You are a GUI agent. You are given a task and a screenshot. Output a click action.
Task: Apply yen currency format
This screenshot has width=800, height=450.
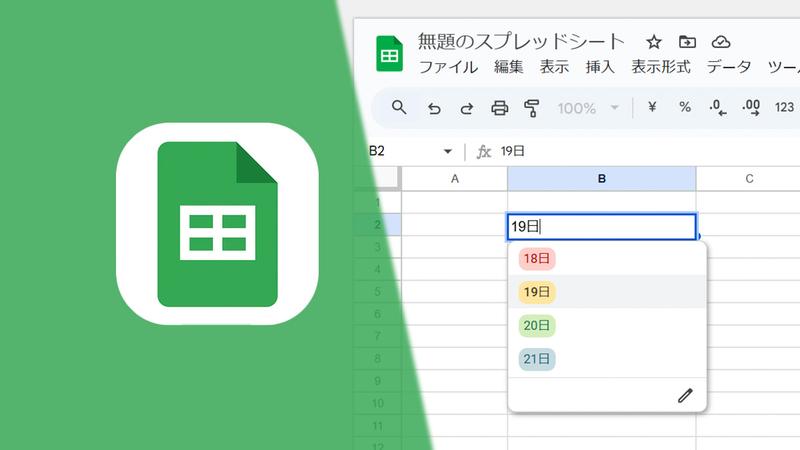point(652,107)
